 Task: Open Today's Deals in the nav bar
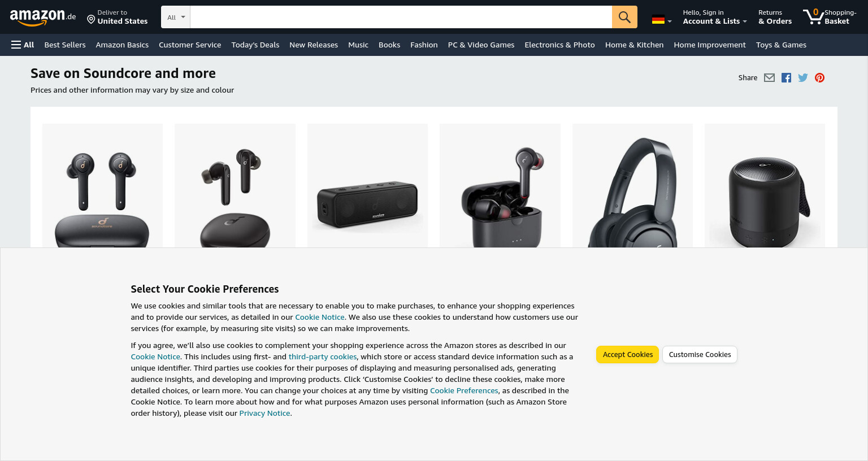coord(255,45)
